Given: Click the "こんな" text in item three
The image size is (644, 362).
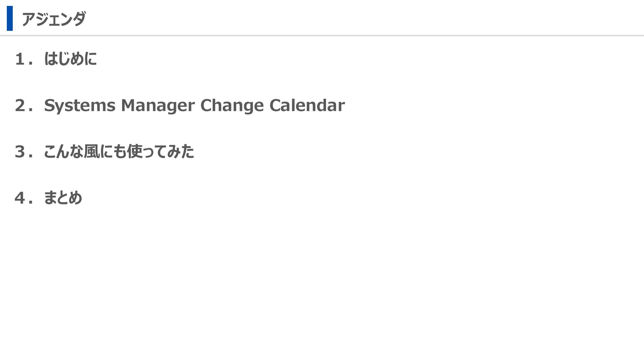Looking at the screenshot, I should click(63, 152).
